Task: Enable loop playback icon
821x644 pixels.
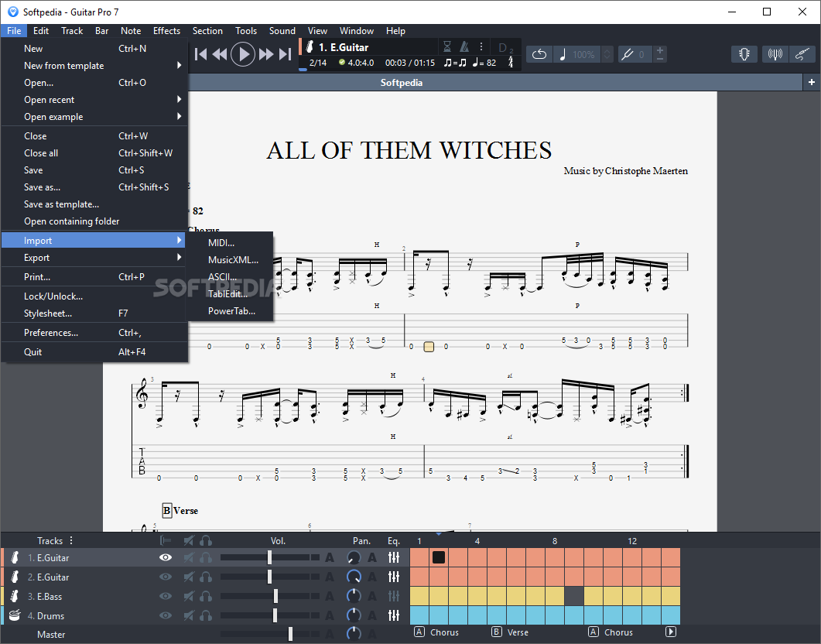Action: point(539,54)
